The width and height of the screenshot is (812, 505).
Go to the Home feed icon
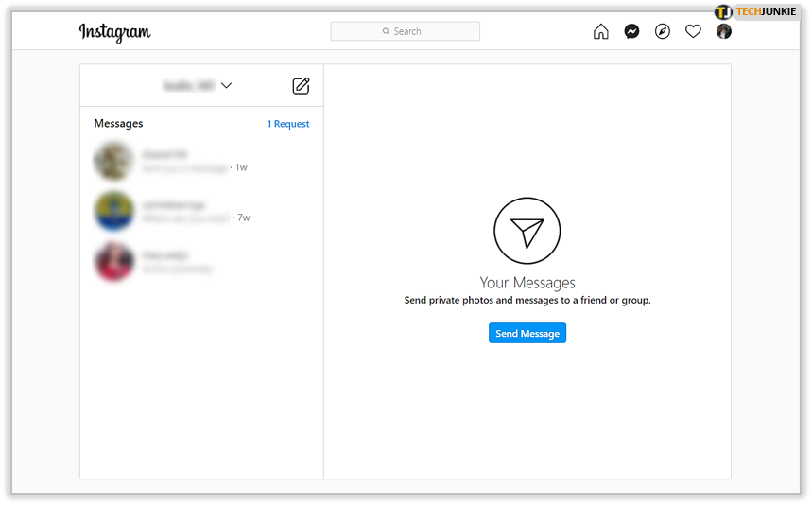(x=600, y=32)
